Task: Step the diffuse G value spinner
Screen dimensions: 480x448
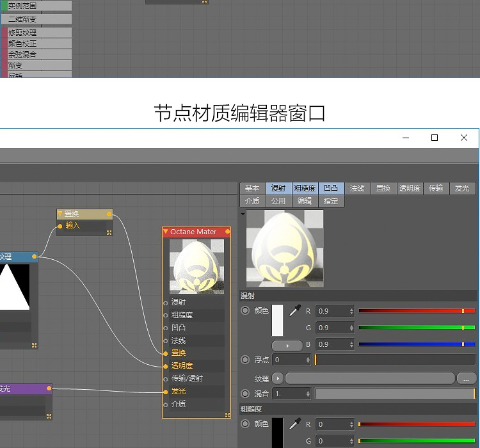Action: [351, 328]
